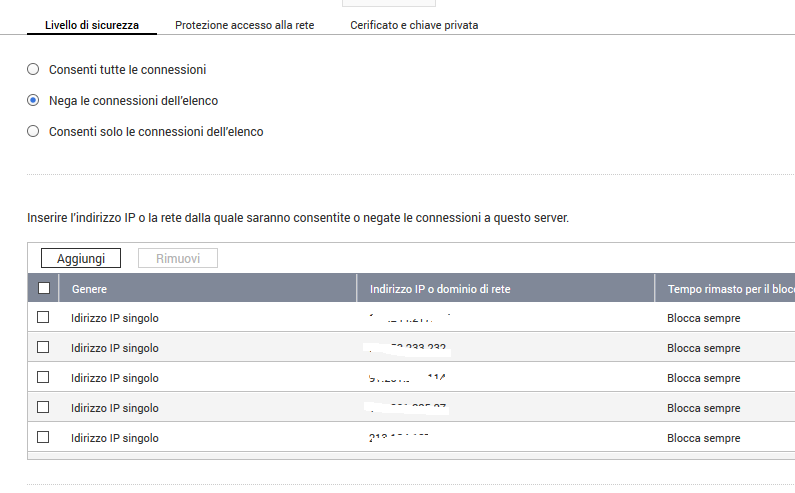Open the 'Livello di sicurezza' tab
The image size is (795, 493).
point(92,25)
